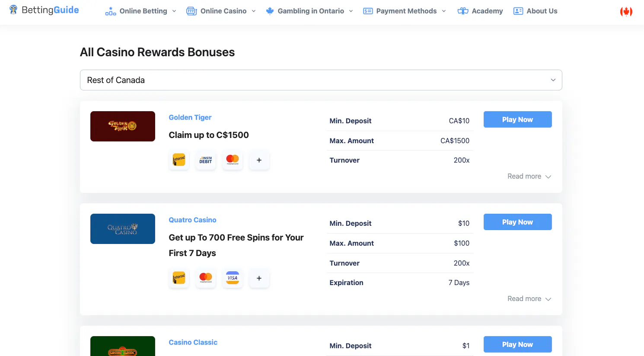This screenshot has height=356, width=644.
Task: Click the Golden Tiger logo thumbnail
Action: coord(123,126)
